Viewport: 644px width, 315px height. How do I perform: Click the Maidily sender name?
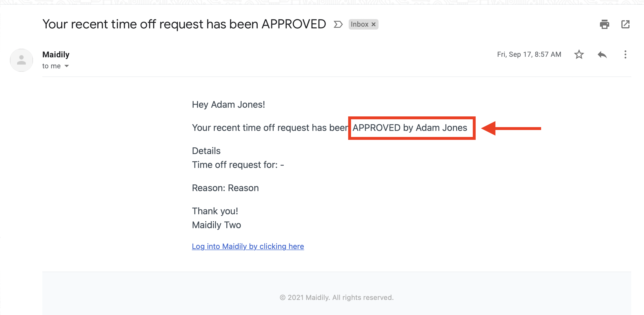[56, 54]
